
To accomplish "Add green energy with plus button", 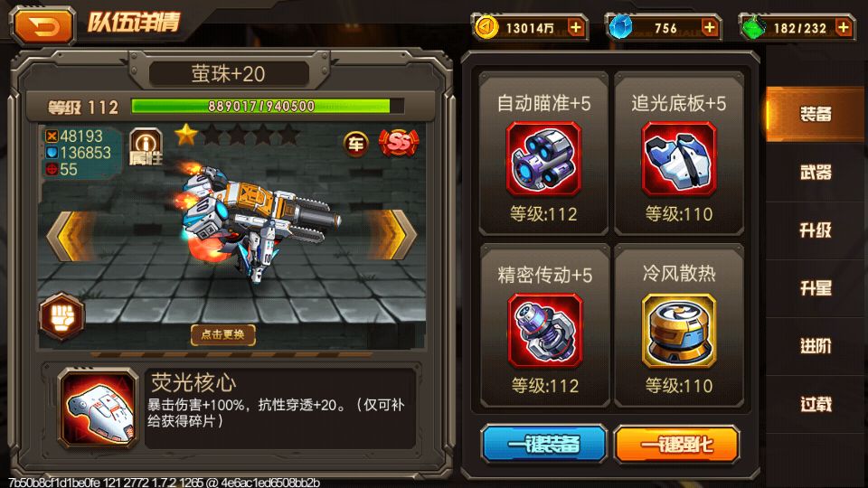I will (843, 28).
